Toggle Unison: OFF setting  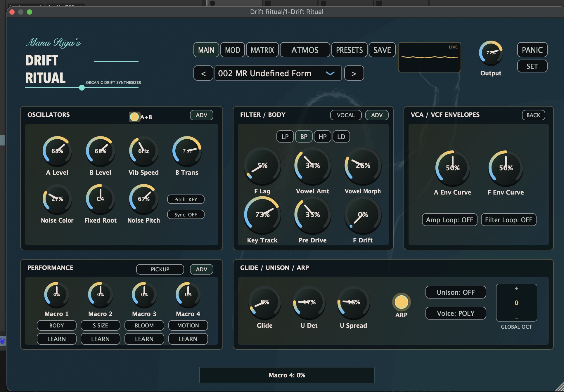456,292
